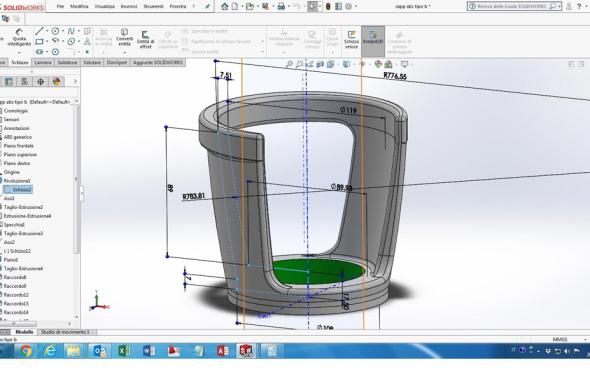The image size is (590, 390).
Task: Select the sketch Text (A) tool
Action: tap(87, 41)
